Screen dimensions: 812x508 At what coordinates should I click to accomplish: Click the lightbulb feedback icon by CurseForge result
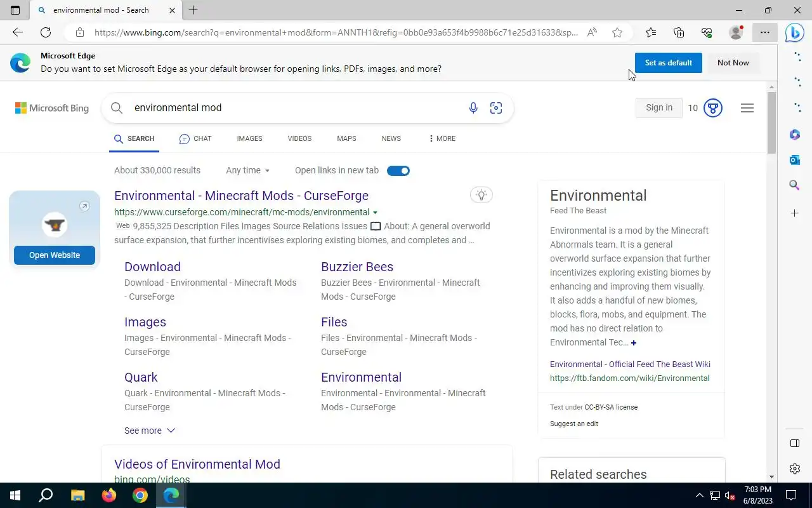pos(481,195)
